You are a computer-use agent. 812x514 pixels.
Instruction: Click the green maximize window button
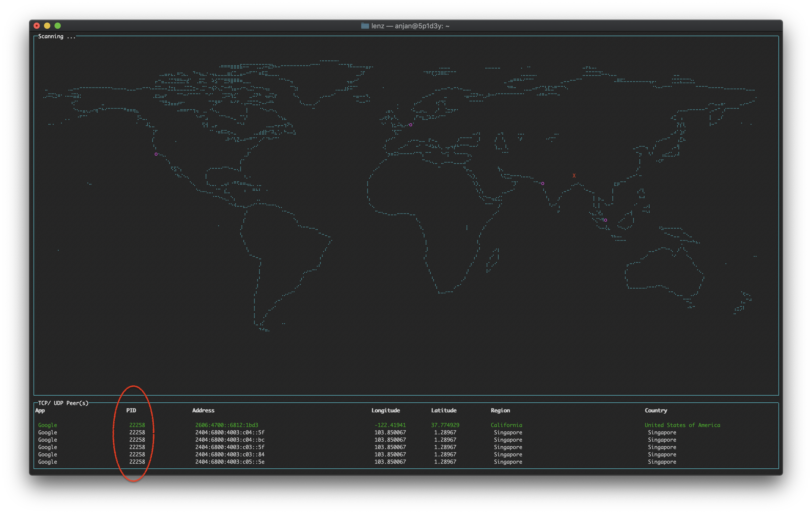click(58, 26)
